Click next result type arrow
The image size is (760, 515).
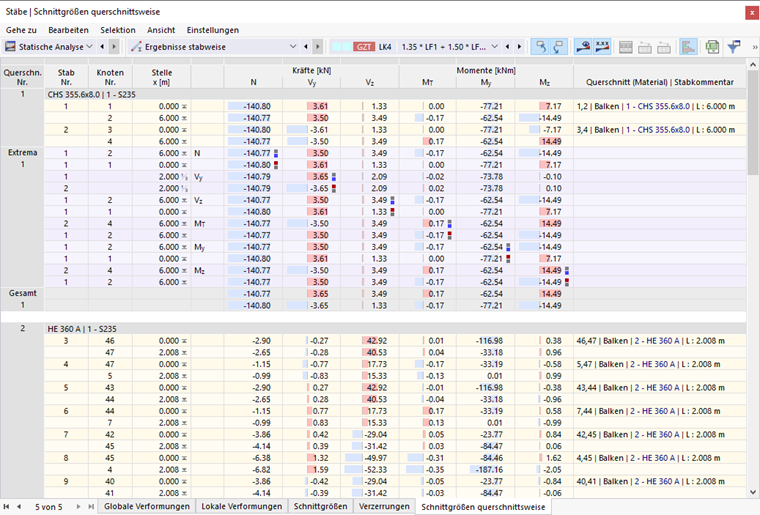[x=318, y=47]
